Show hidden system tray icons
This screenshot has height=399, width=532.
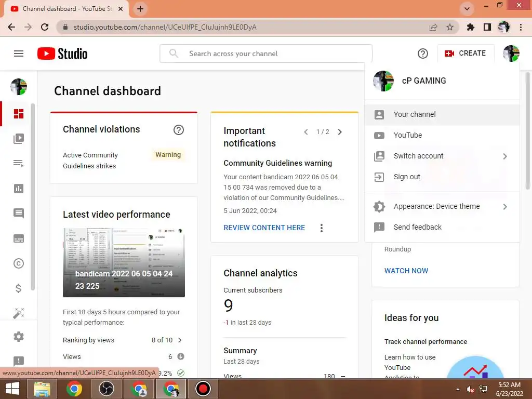coord(458,389)
